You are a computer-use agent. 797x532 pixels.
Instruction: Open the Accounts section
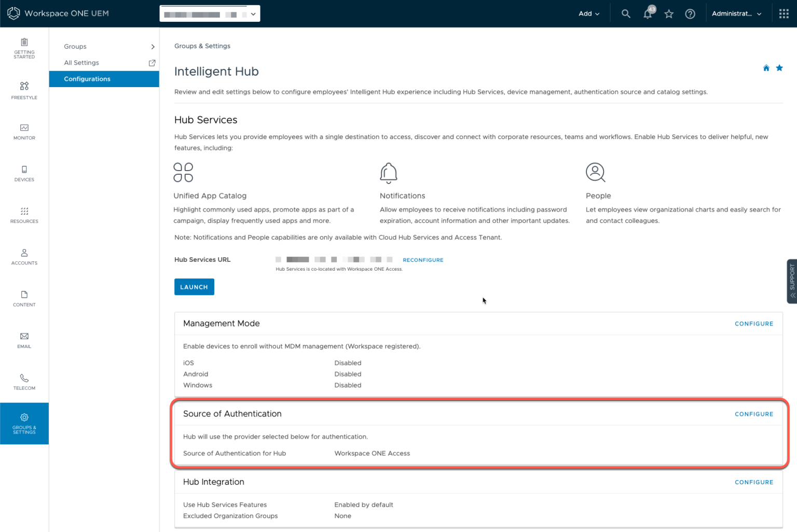(24, 257)
